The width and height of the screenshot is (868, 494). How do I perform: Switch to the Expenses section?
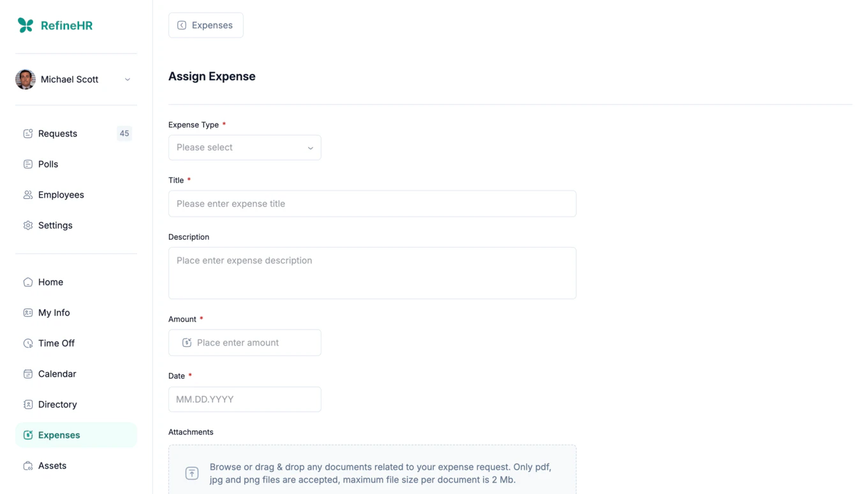pos(59,435)
